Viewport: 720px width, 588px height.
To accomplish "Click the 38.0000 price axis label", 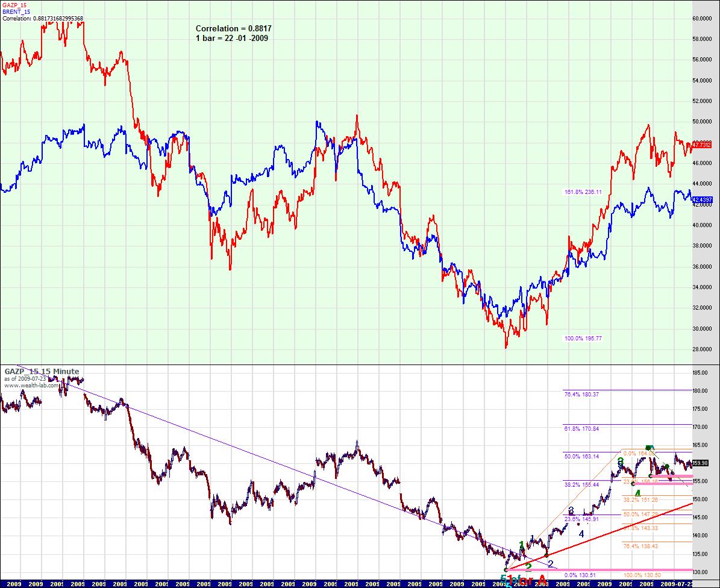I will click(x=702, y=246).
